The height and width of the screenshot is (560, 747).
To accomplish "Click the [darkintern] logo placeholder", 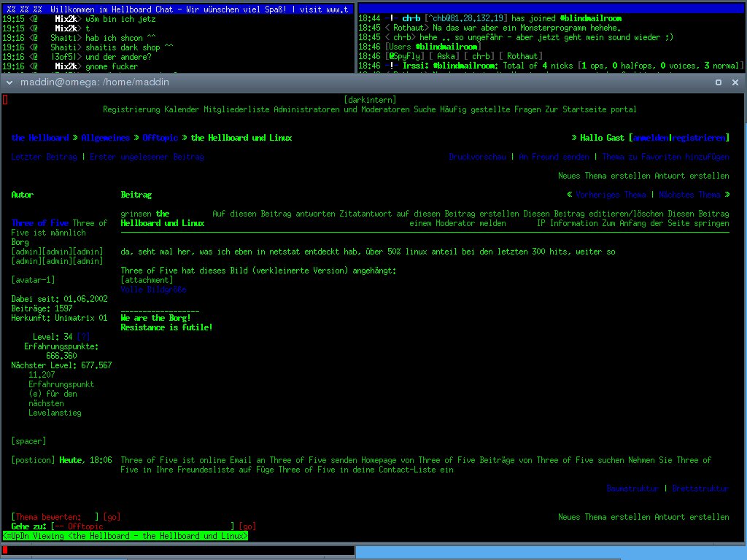I will [x=370, y=100].
